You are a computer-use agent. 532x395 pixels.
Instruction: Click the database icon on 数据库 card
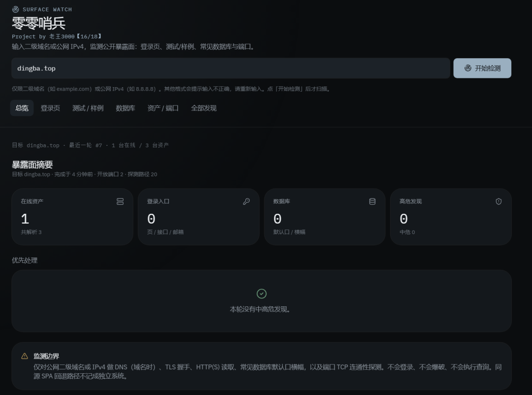click(372, 201)
